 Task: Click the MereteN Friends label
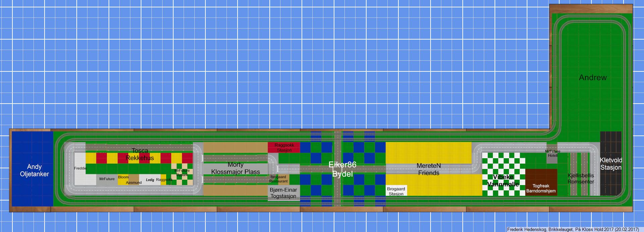click(429, 169)
